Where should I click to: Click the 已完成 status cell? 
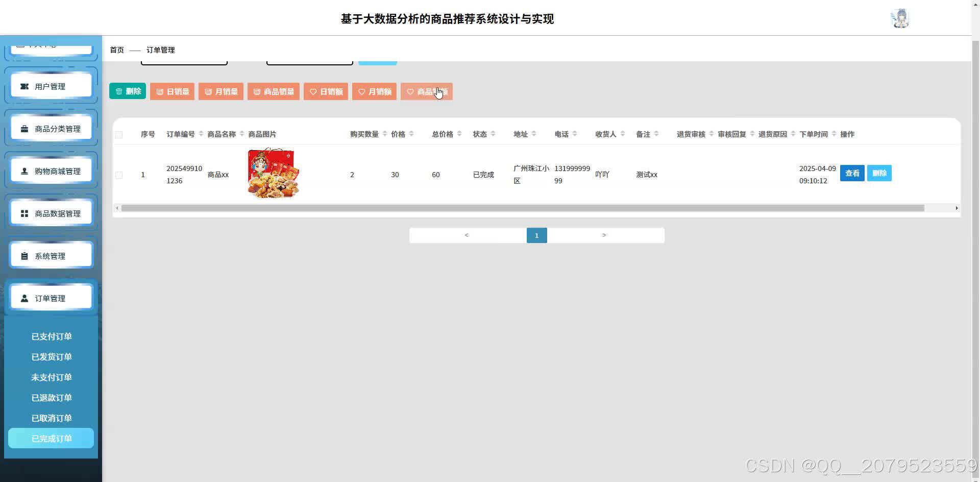[x=483, y=175]
